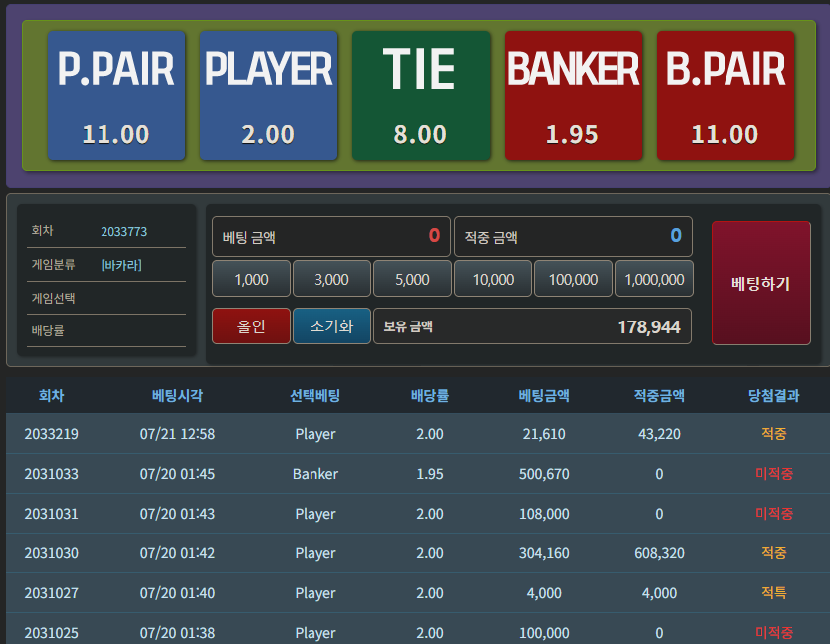The image size is (830, 644).
Task: Click bet amount 304,160
Action: pos(544,553)
